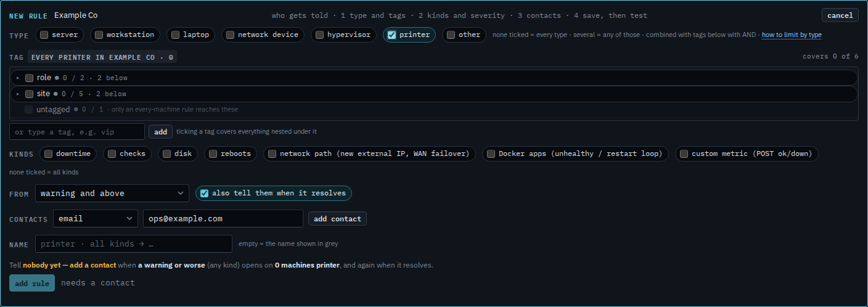Click the add tag button
868x307 pixels.
(160, 132)
